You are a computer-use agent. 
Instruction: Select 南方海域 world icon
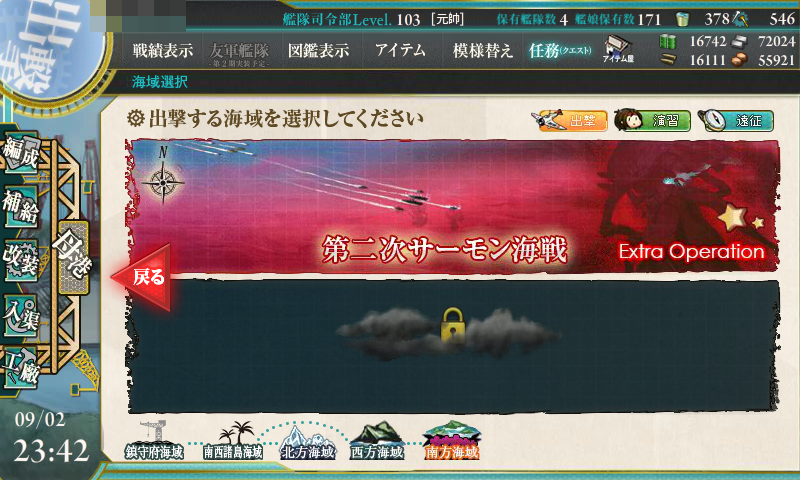(x=452, y=440)
